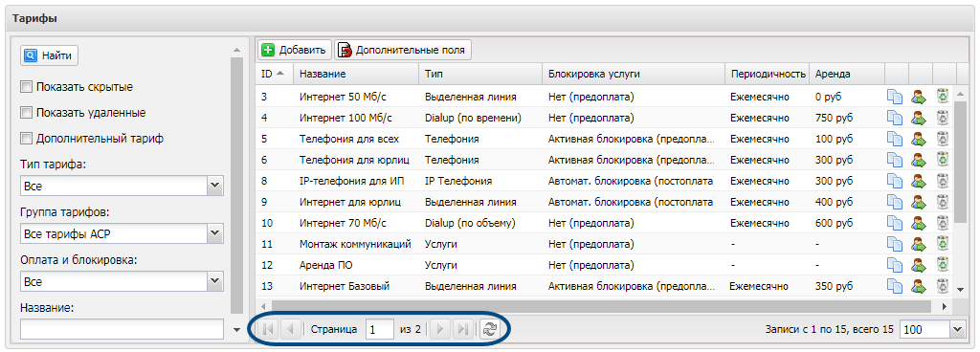Trash icon in Телефония для всех row

click(x=942, y=139)
